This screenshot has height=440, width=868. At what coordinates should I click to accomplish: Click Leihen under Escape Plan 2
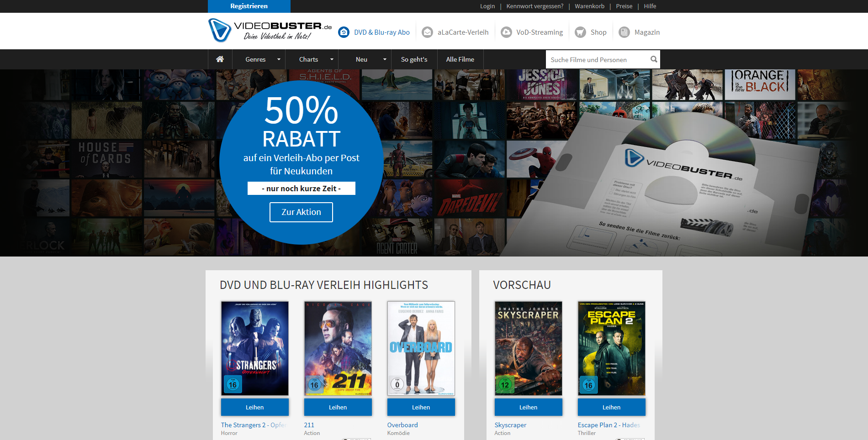(x=612, y=407)
